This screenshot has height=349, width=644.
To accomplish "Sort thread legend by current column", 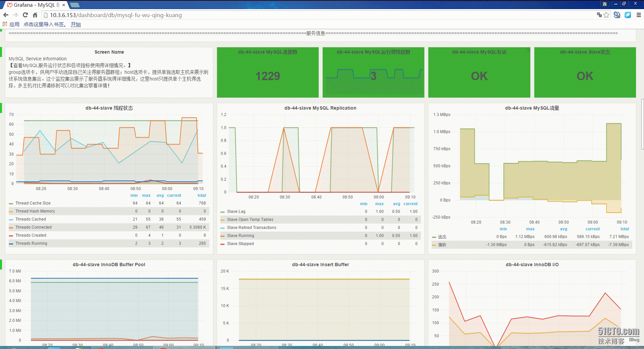I will (x=174, y=195).
